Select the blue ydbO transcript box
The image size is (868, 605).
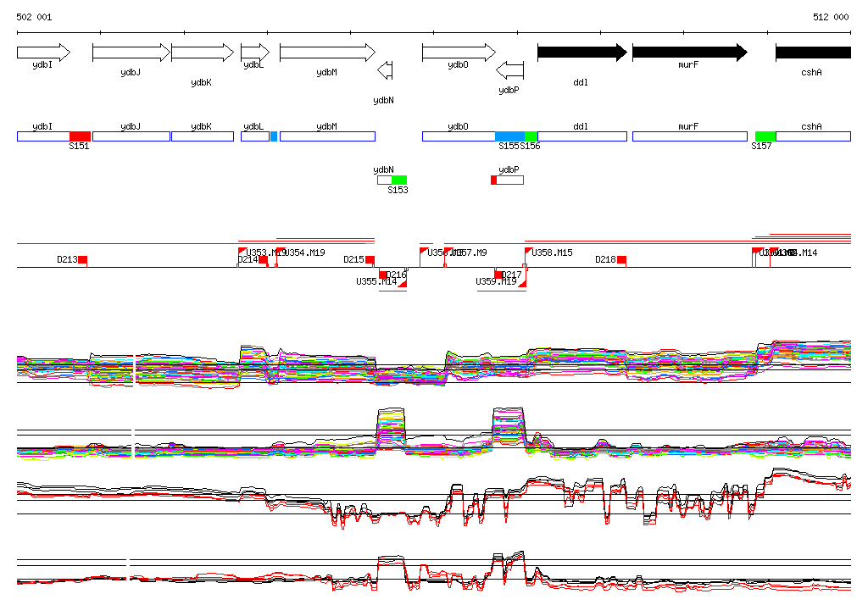coord(459,136)
